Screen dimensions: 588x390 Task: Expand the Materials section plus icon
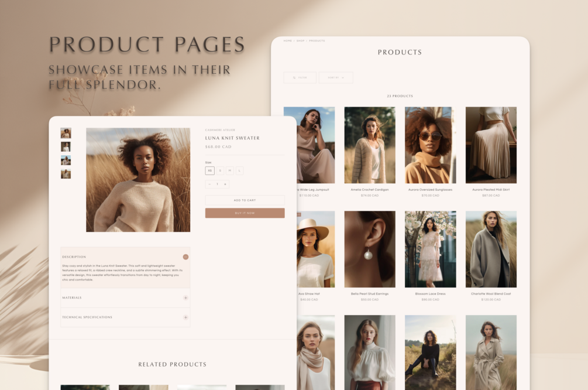pos(185,297)
